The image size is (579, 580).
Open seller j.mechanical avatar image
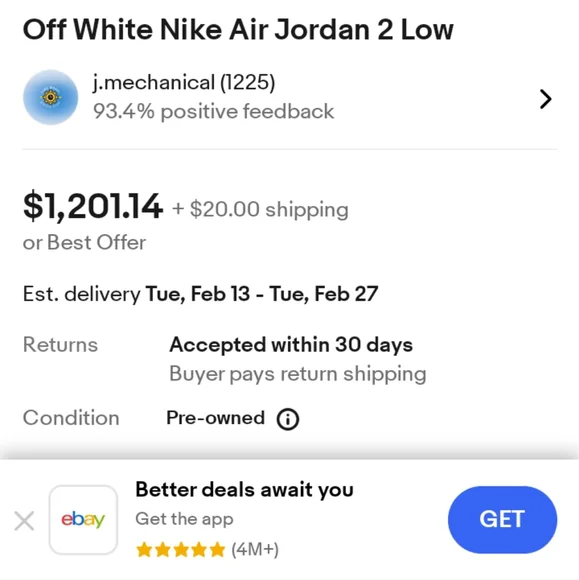tap(51, 97)
